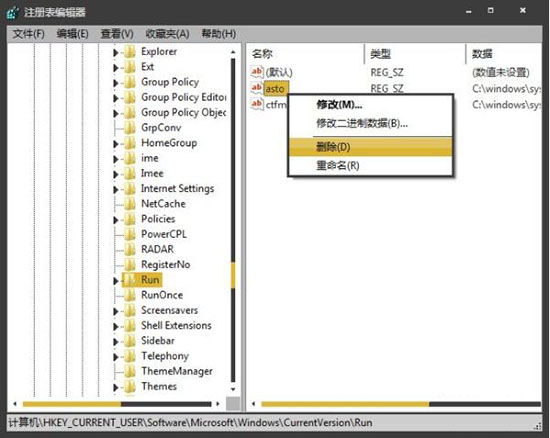Expand the Policies tree node
This screenshot has height=438, width=550.
(x=115, y=220)
